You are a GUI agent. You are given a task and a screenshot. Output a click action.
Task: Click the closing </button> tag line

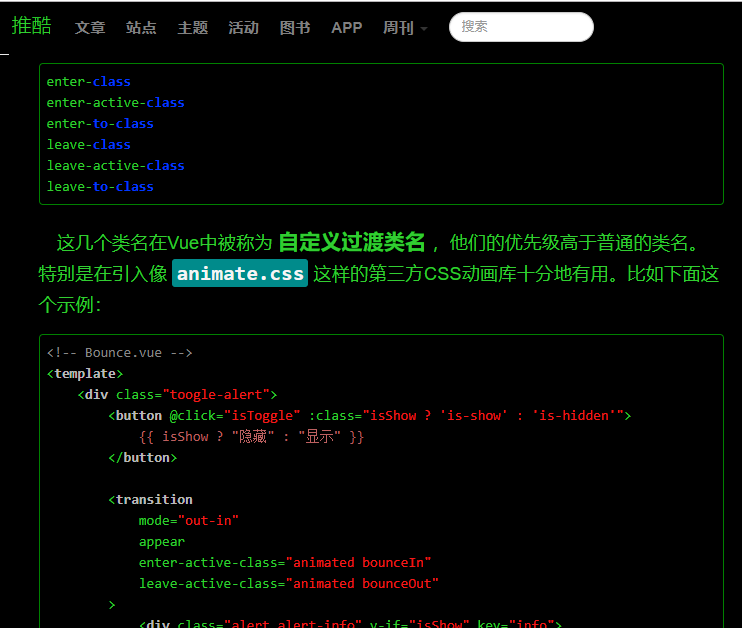[x=142, y=458]
